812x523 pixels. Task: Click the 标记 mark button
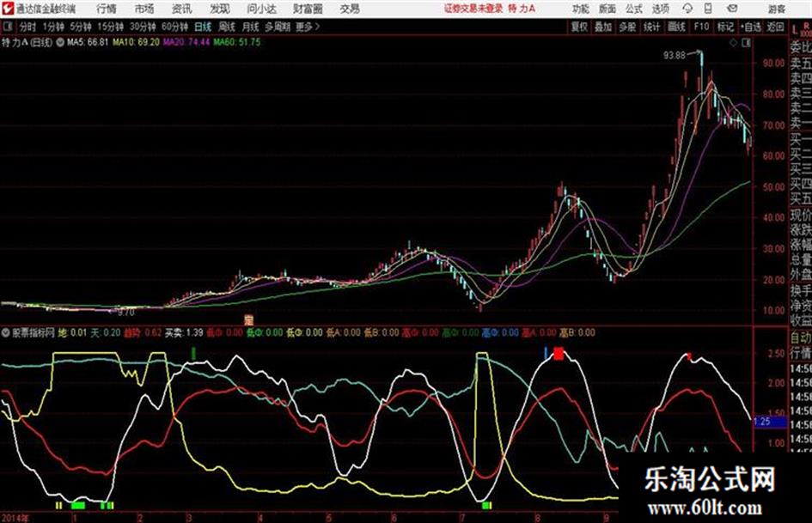click(725, 27)
